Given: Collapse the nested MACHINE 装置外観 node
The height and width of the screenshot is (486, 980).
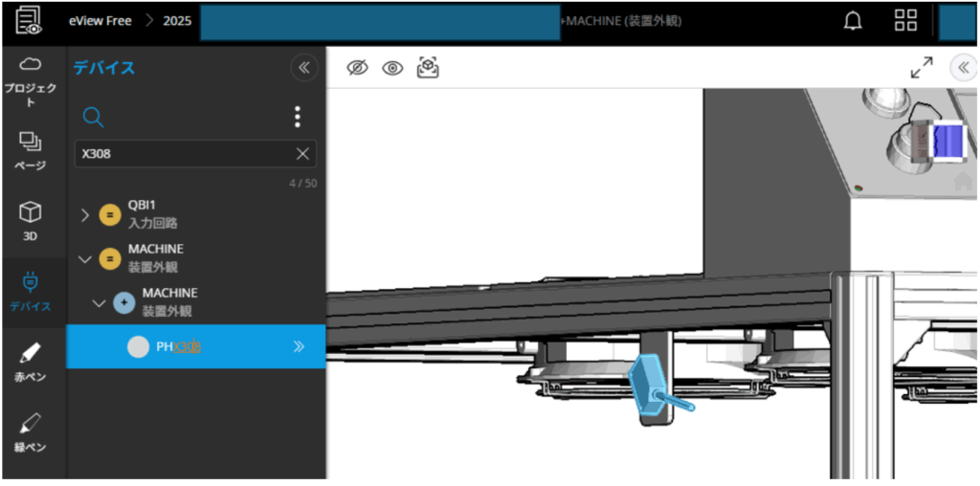Looking at the screenshot, I should pyautogui.click(x=100, y=302).
